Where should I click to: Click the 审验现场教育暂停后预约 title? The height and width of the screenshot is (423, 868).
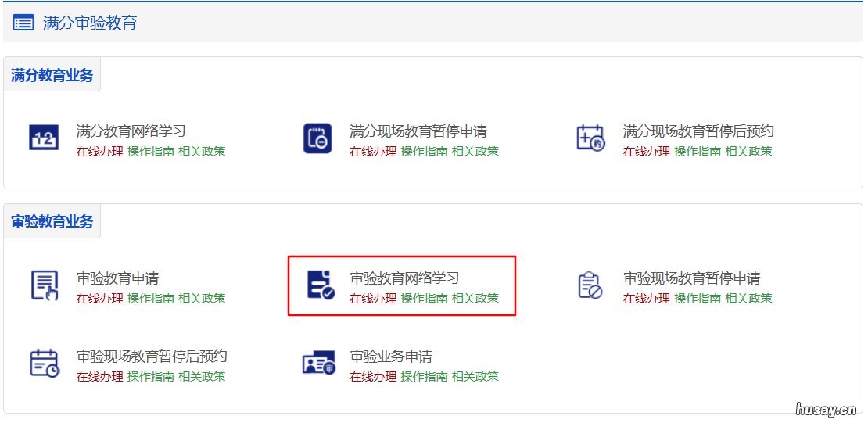[x=152, y=356]
